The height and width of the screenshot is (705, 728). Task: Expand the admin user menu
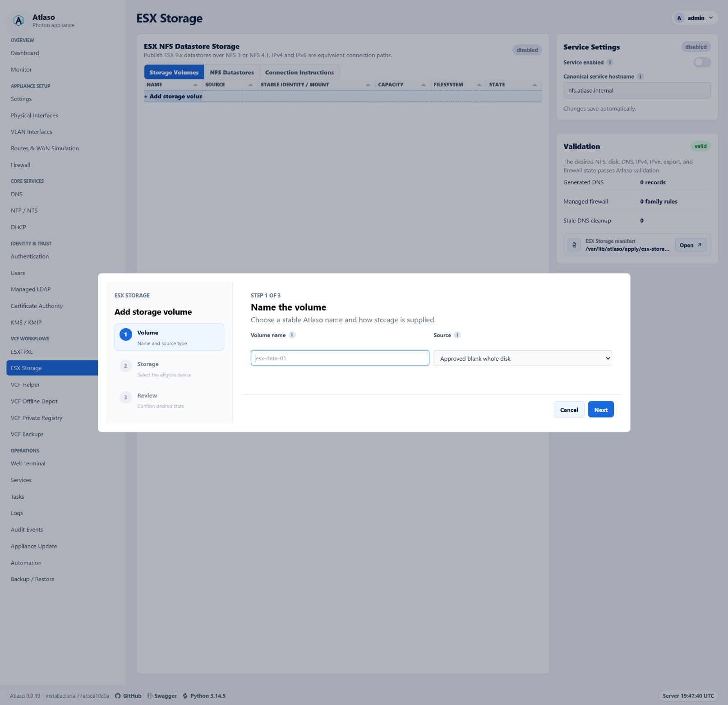click(x=695, y=18)
